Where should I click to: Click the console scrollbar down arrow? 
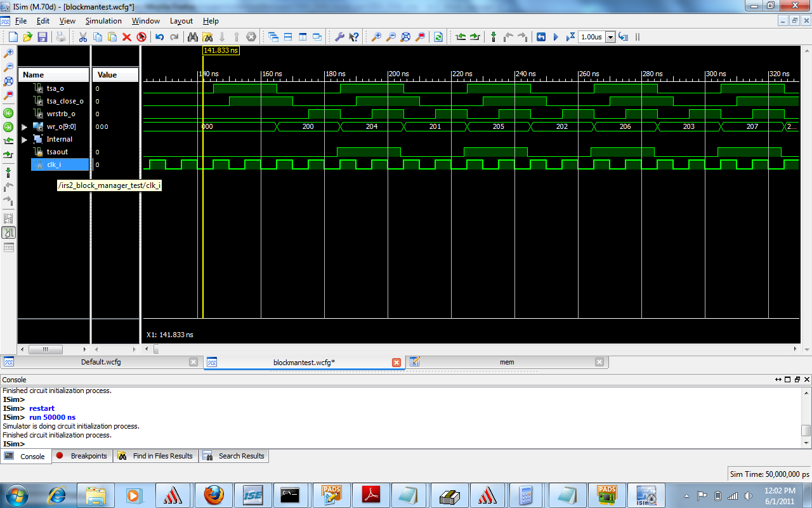coord(806,443)
